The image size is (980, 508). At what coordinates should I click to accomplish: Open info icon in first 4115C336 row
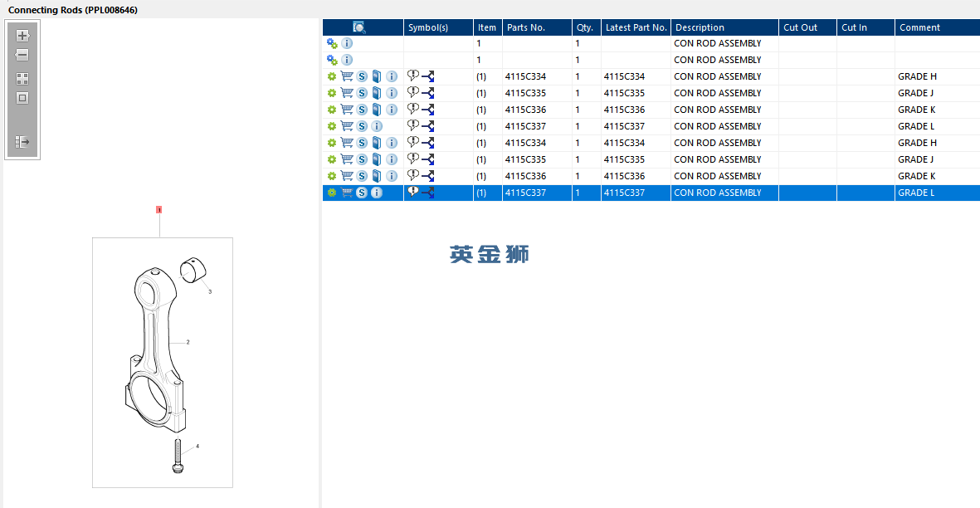click(392, 110)
